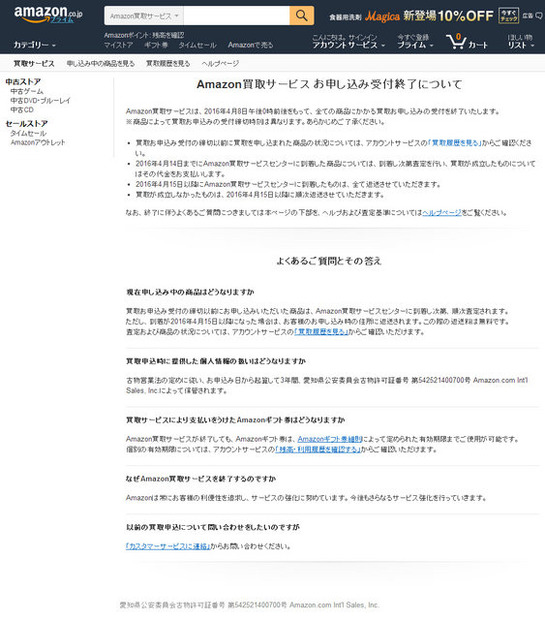Click the ヘルプページ link in intro paragraph
545x620 pixels.
pyautogui.click(x=442, y=213)
